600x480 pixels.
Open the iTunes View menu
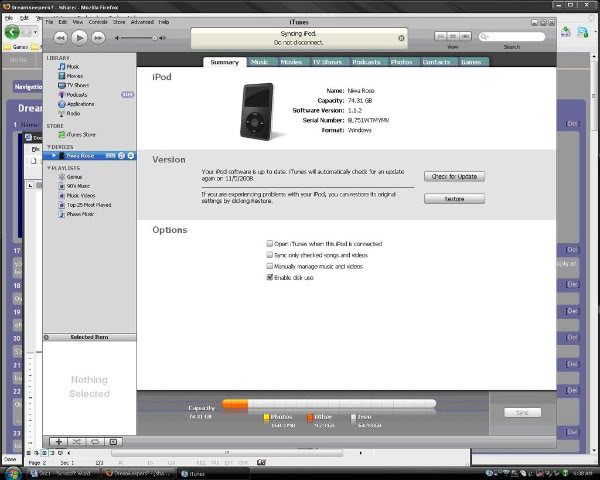pyautogui.click(x=78, y=22)
